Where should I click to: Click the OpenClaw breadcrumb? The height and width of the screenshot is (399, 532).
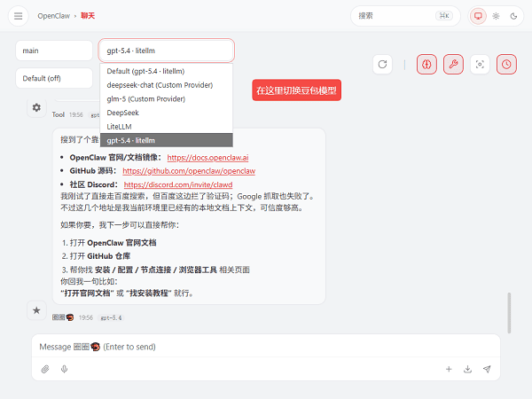[53, 16]
